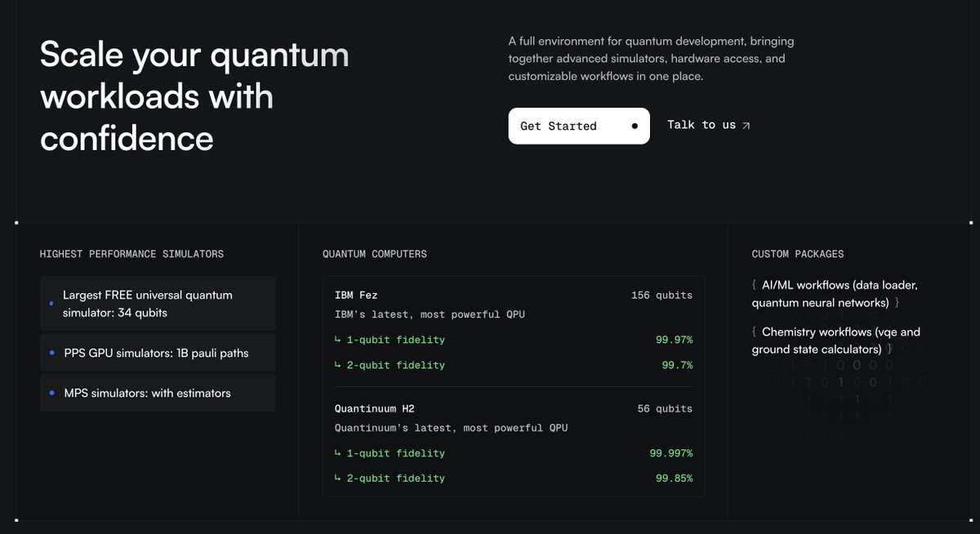The height and width of the screenshot is (534, 980).
Task: Click the Quantum Computers heading
Action: (375, 254)
